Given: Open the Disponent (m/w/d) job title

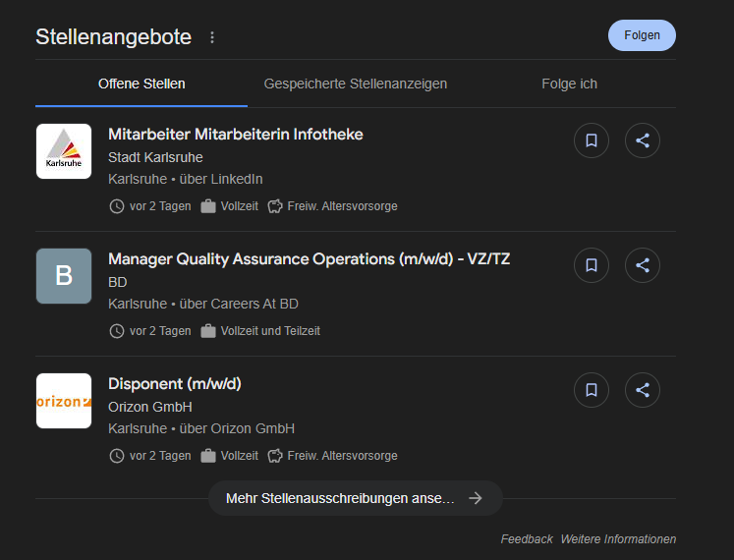Looking at the screenshot, I should click(175, 384).
